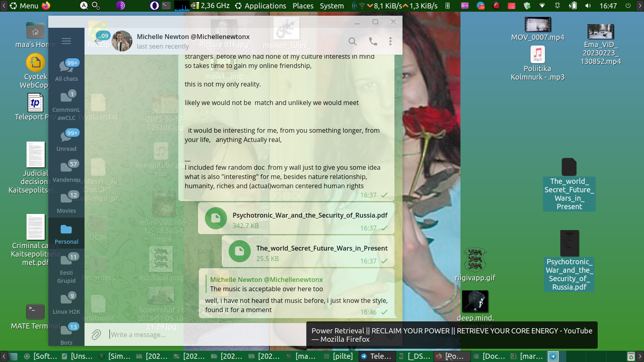The height and width of the screenshot is (362, 644).
Task: Open the Bluetooth tray icon
Action: (x=447, y=6)
